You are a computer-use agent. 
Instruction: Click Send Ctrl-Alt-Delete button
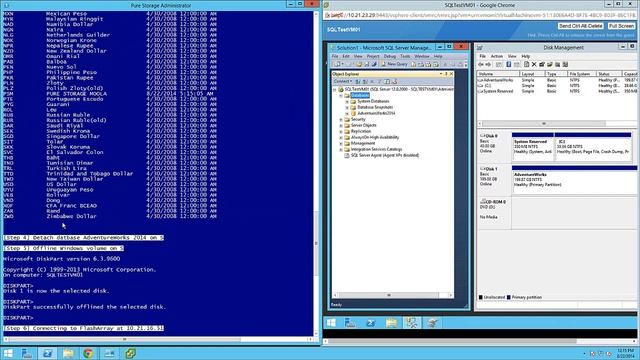tap(580, 26)
